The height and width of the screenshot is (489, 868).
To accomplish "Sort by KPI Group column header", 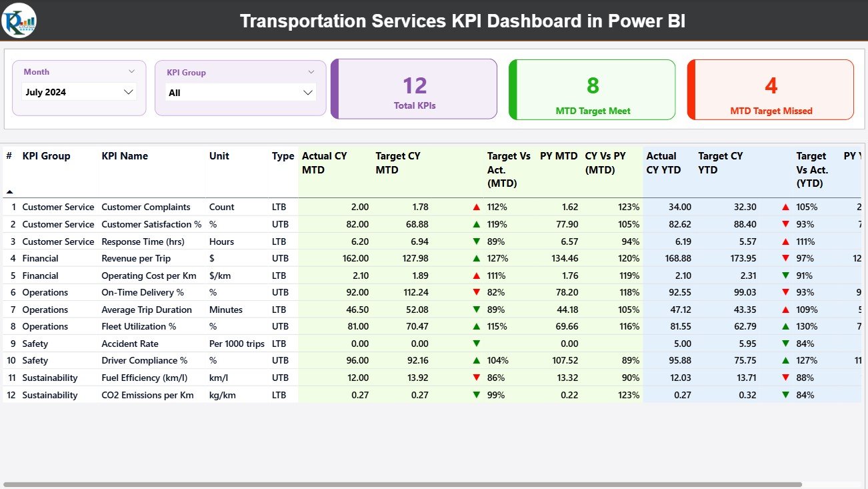I will pyautogui.click(x=46, y=156).
